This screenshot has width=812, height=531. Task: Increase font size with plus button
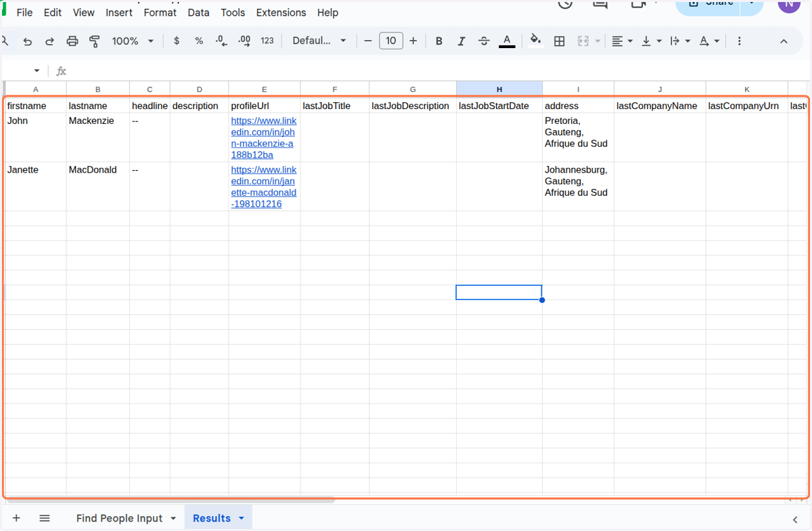point(413,41)
